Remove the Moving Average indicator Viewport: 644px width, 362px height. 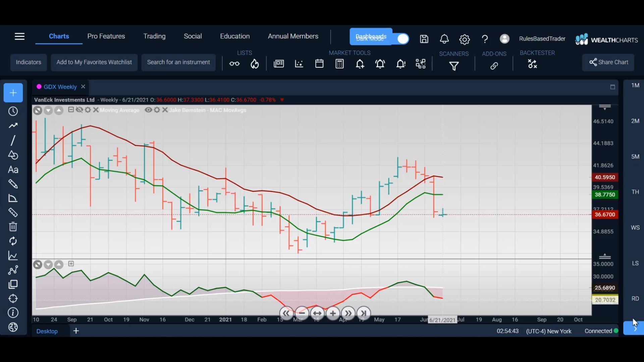coord(96,110)
